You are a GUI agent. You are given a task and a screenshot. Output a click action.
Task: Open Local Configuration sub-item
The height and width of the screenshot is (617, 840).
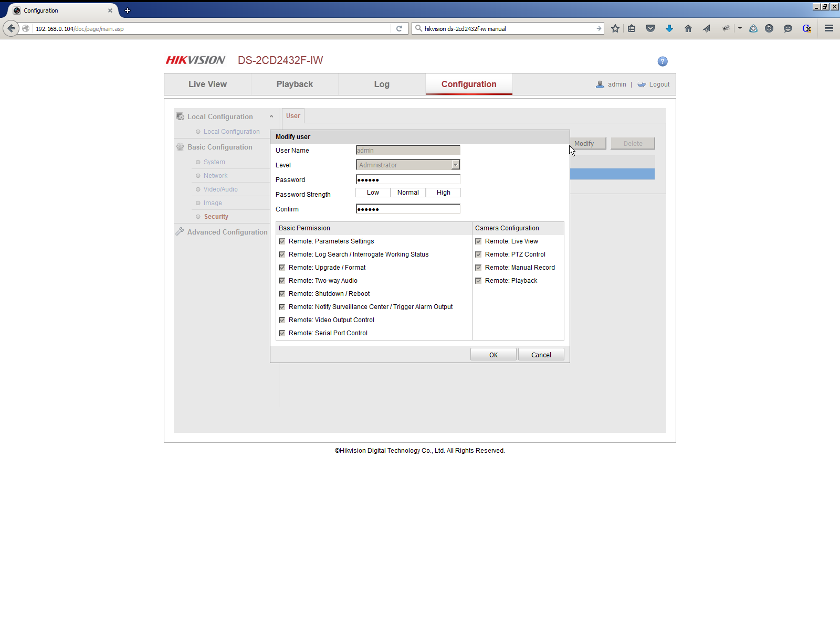232,132
